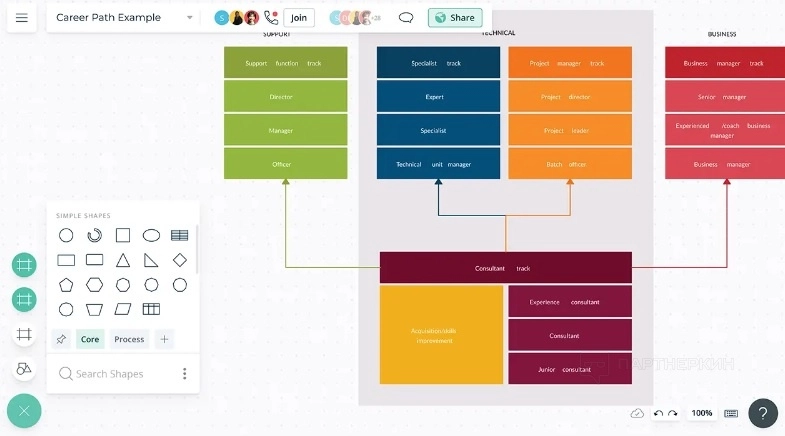Select the green Director box
This screenshot has height=436, width=785.
285,97
